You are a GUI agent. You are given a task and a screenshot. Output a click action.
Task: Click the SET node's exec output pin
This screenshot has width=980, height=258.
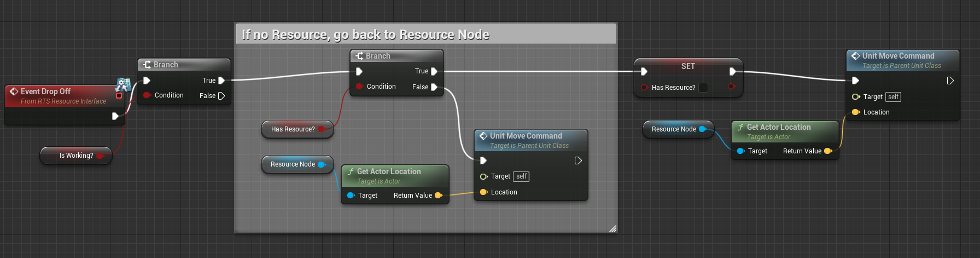(732, 71)
